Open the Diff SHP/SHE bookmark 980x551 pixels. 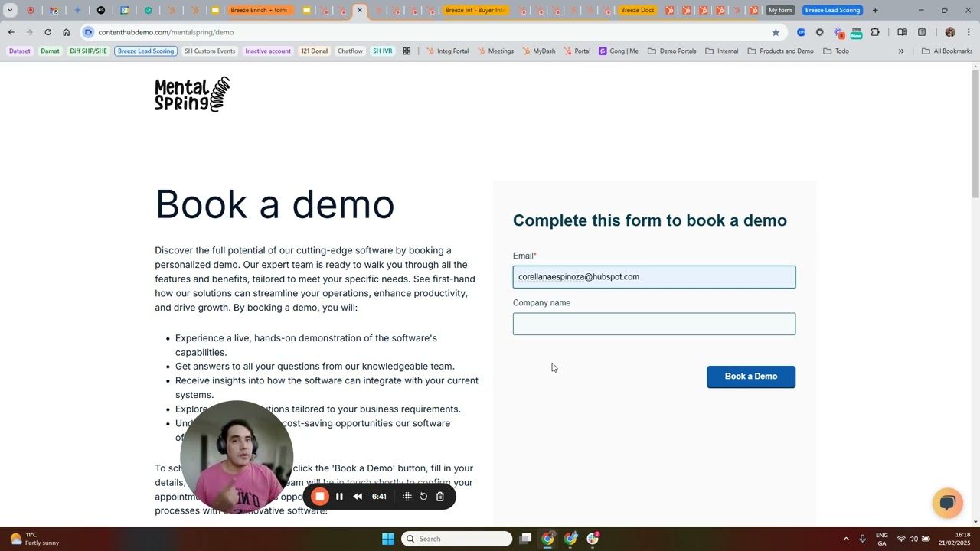pos(88,51)
